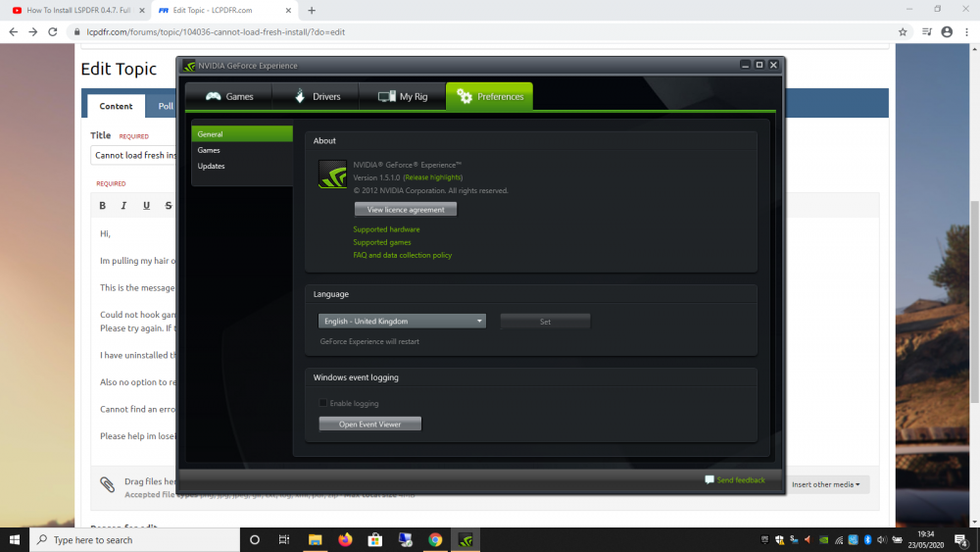Click the paperclip attachment icon
The image size is (980, 552).
coord(108,484)
